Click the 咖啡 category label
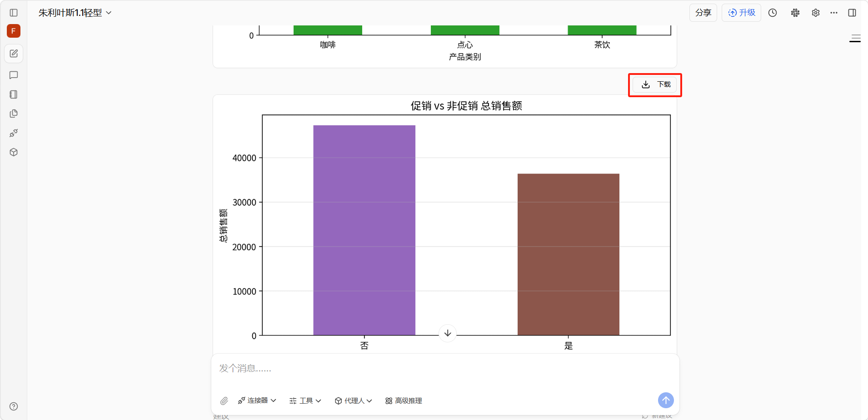The width and height of the screenshot is (868, 420). (328, 44)
